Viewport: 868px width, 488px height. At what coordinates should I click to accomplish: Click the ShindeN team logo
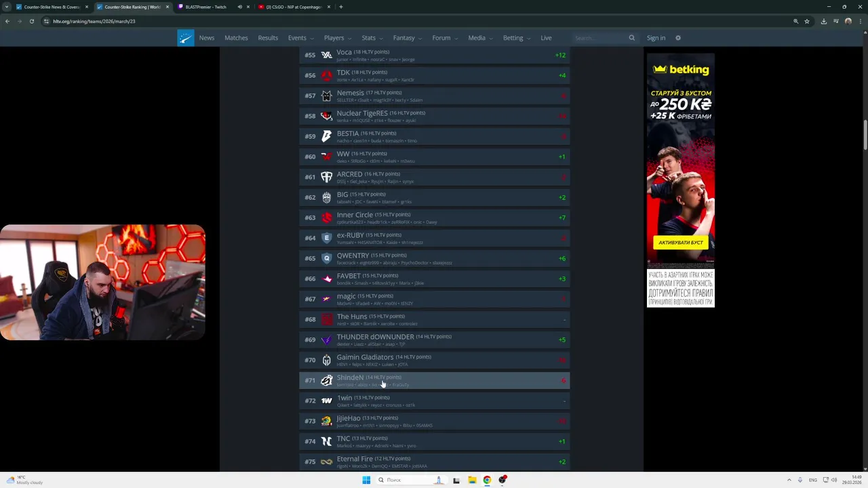click(x=326, y=380)
